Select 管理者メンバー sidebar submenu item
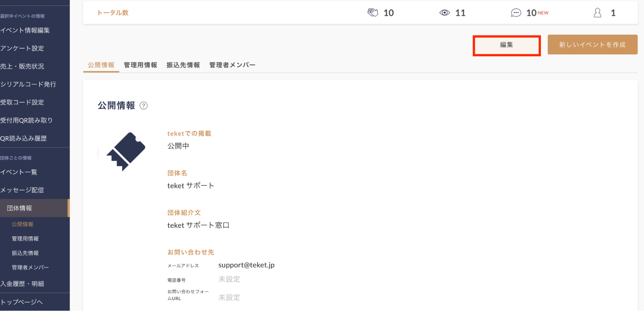 (30, 267)
